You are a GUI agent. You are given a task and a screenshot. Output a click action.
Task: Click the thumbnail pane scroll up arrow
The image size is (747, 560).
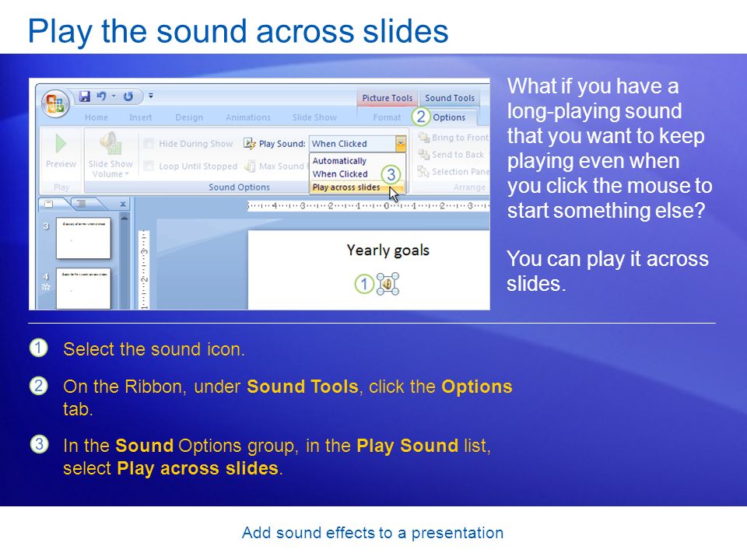(124, 218)
